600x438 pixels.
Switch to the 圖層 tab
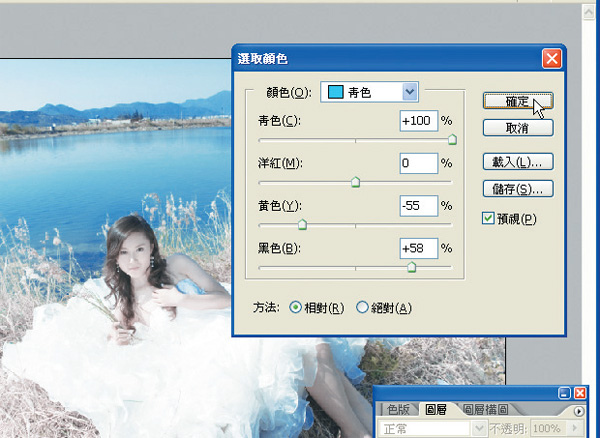[436, 410]
